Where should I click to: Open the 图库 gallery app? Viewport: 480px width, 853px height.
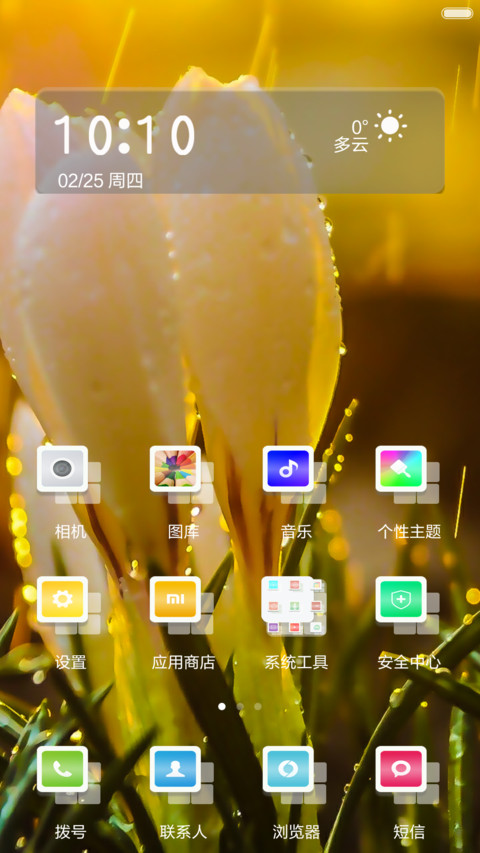pyautogui.click(x=176, y=469)
